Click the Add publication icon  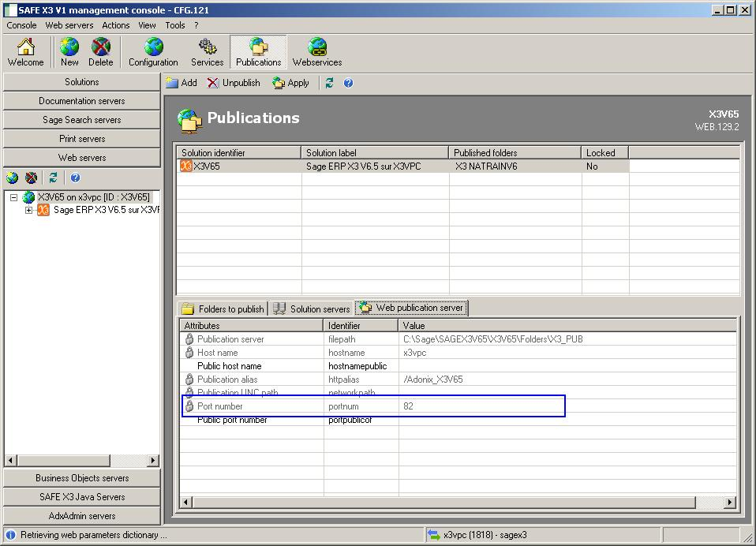(172, 83)
